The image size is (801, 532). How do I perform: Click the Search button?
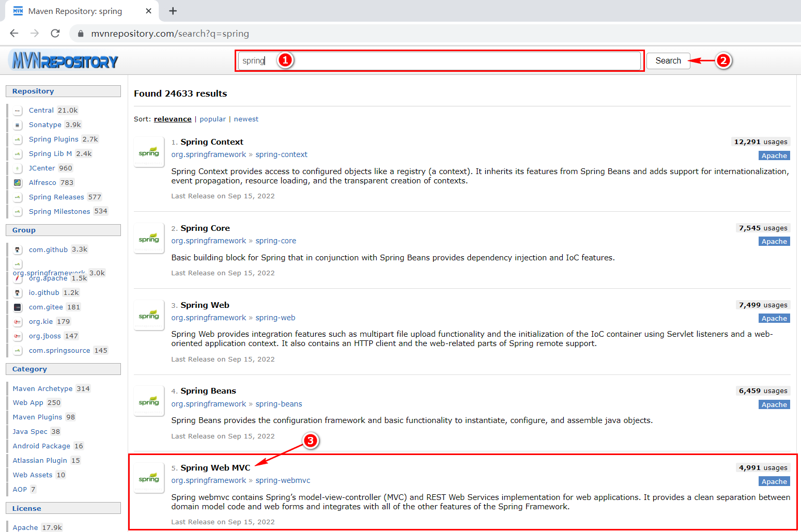[668, 60]
